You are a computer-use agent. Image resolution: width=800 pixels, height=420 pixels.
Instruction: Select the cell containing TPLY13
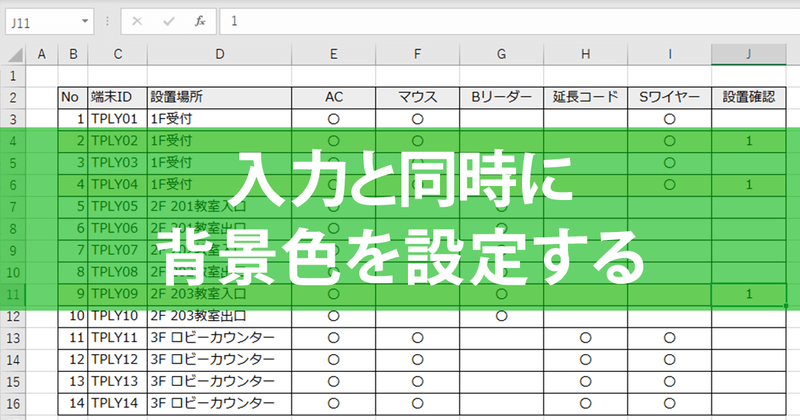tap(117, 382)
